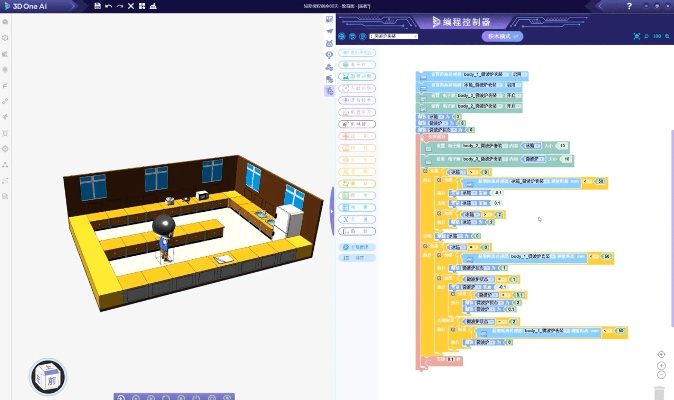Toggle the 积木模式 block mode switch
The image size is (674, 400).
(500, 36)
